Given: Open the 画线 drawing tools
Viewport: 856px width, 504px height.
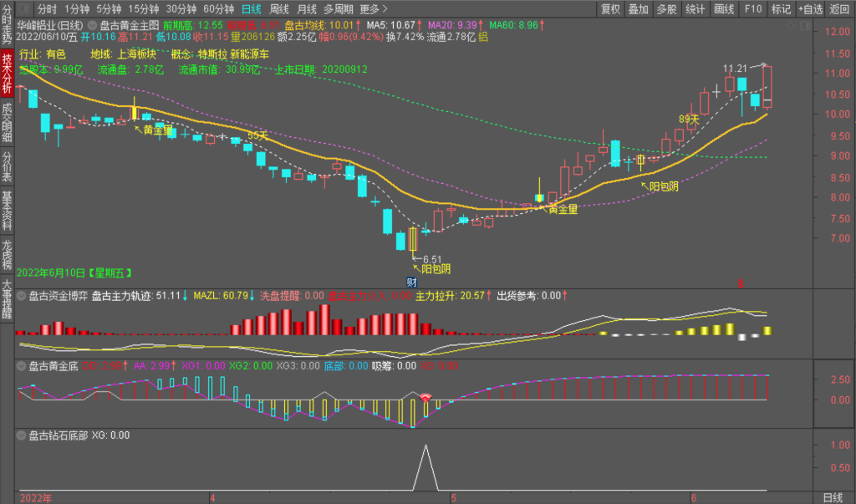Looking at the screenshot, I should point(724,9).
